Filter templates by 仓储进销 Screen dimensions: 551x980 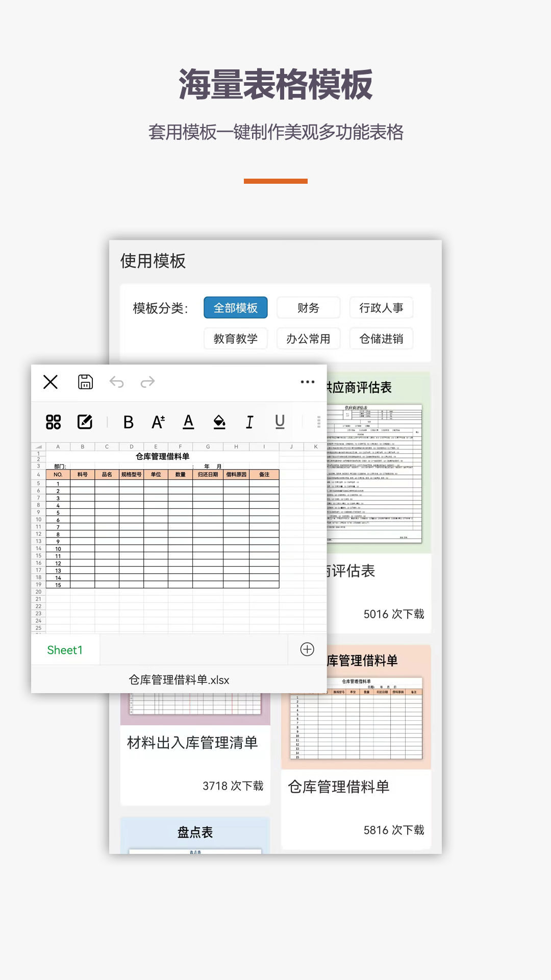[x=381, y=339]
